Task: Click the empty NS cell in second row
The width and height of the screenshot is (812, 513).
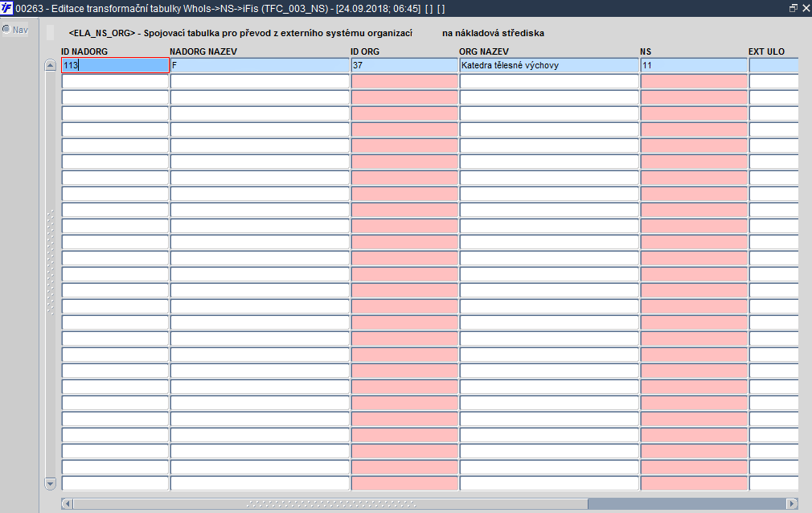Action: [694, 81]
